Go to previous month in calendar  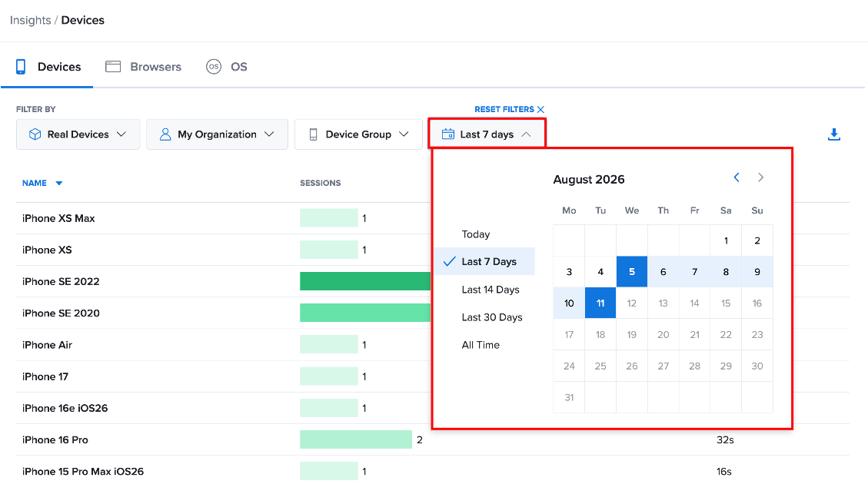pyautogui.click(x=737, y=177)
